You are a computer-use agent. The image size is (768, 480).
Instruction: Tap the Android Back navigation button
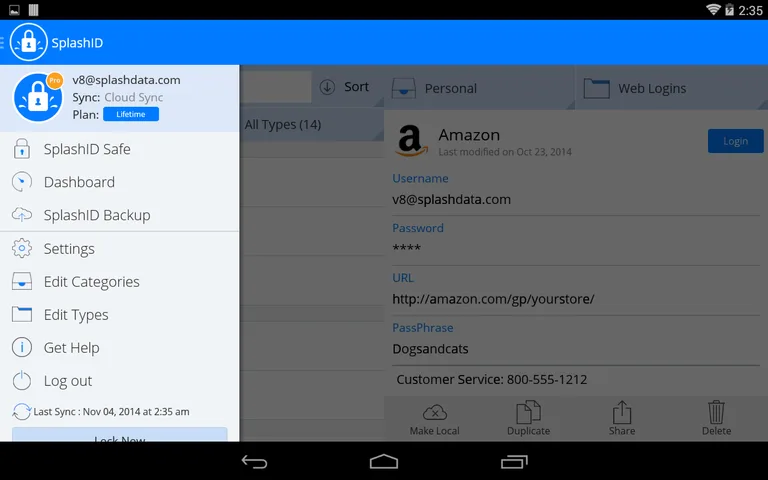click(254, 461)
